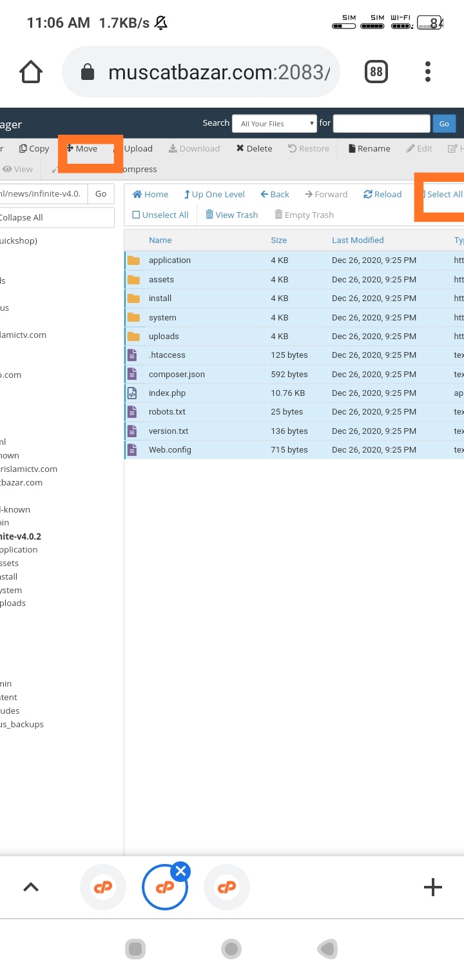
Task: Click the search text input field
Action: tap(381, 124)
